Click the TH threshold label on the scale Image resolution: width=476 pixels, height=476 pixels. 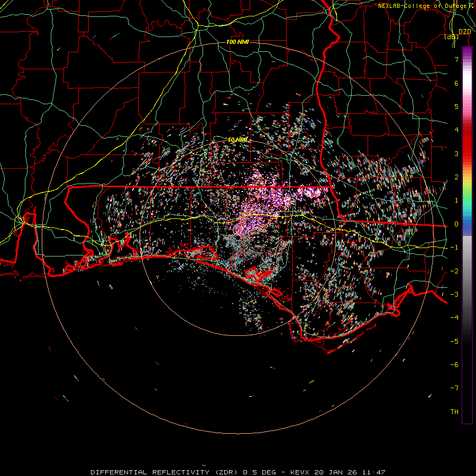(x=454, y=412)
